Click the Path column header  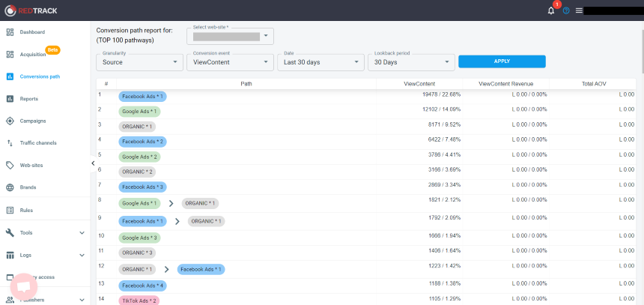[246, 84]
